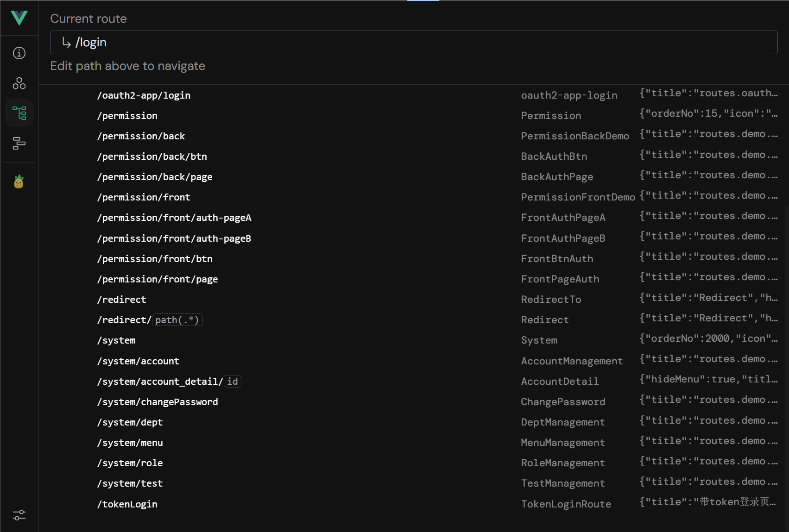Select the Router tree icon in sidebar

pos(19,113)
